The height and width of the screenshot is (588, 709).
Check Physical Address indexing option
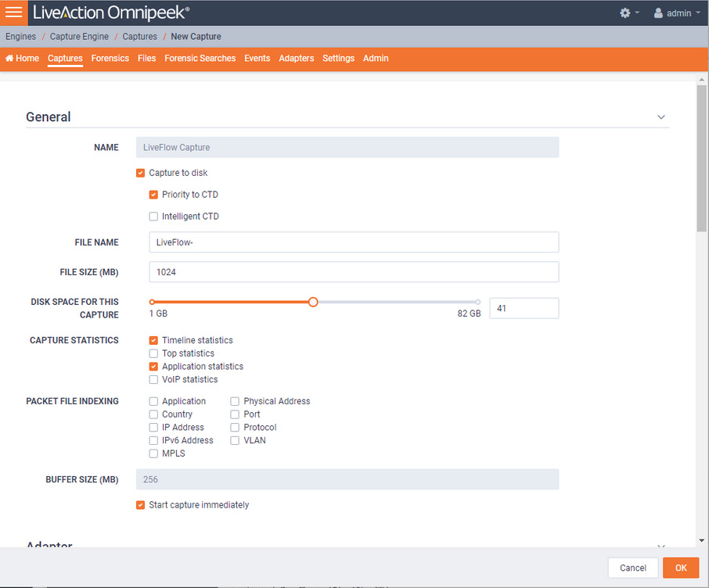(x=235, y=401)
